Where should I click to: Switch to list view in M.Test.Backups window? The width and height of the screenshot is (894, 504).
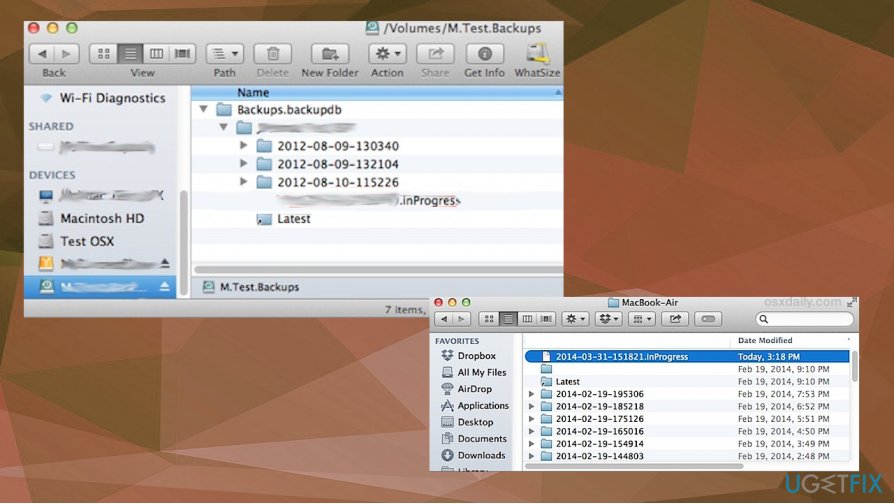coord(130,54)
